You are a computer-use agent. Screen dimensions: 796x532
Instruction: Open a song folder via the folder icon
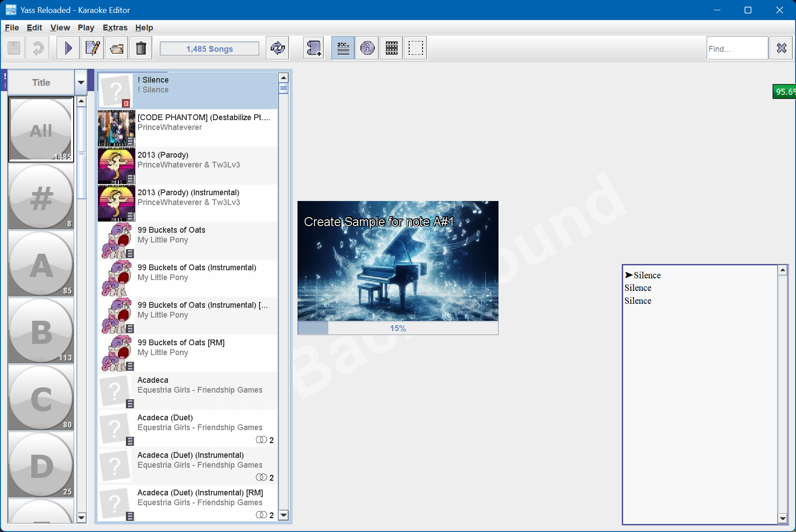(x=116, y=48)
